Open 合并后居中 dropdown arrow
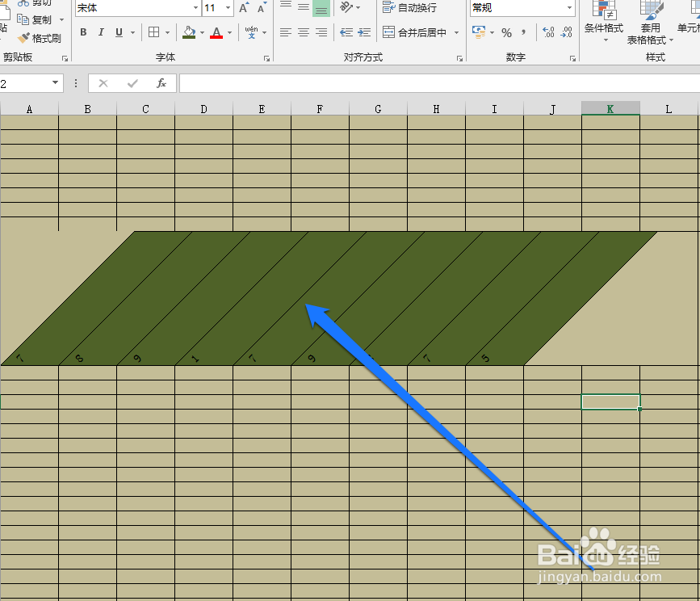This screenshot has height=601, width=700. point(456,32)
